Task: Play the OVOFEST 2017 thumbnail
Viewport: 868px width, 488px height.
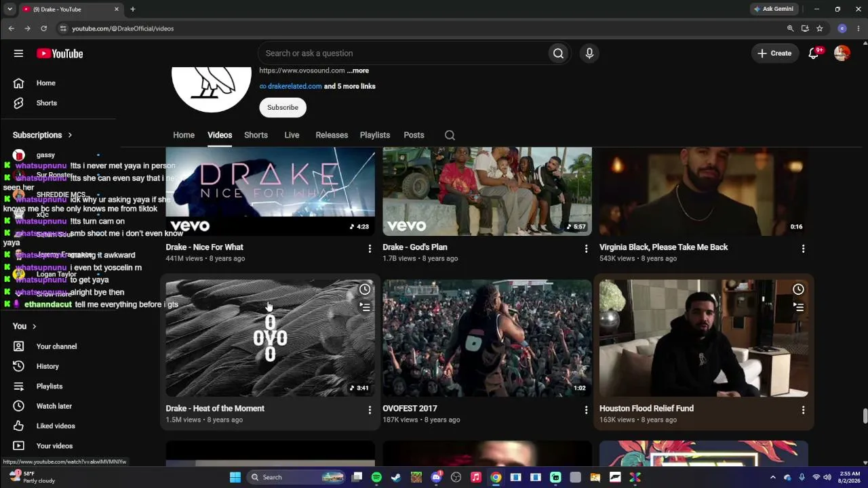Action: [x=487, y=338]
